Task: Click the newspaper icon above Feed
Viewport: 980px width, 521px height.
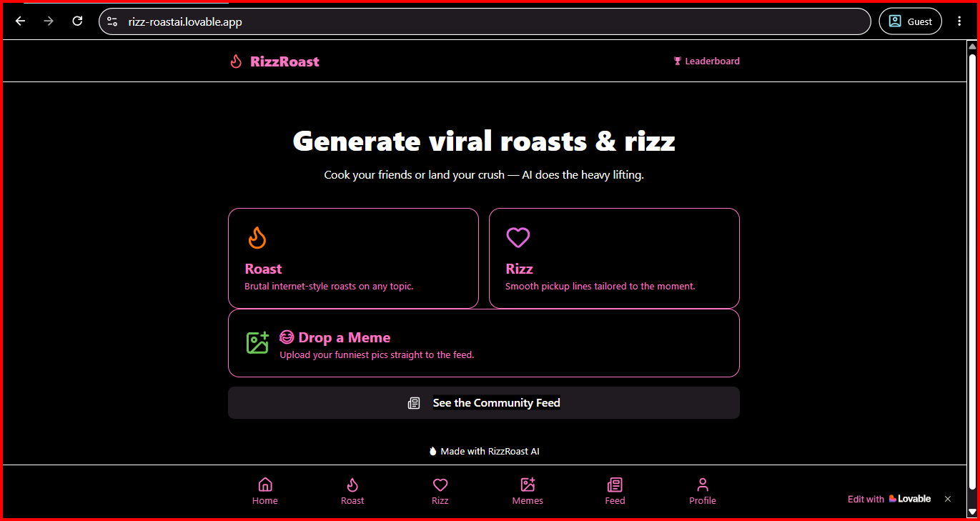Action: tap(615, 485)
